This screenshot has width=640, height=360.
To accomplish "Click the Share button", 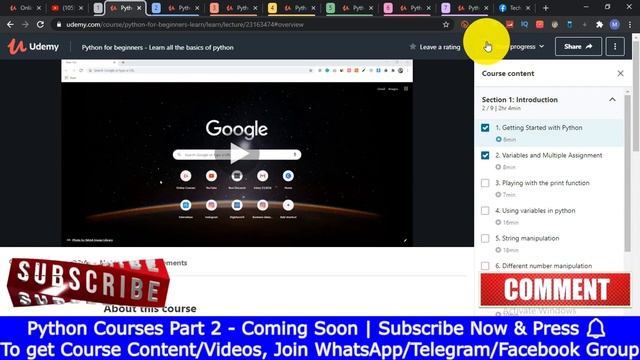I will tap(578, 47).
